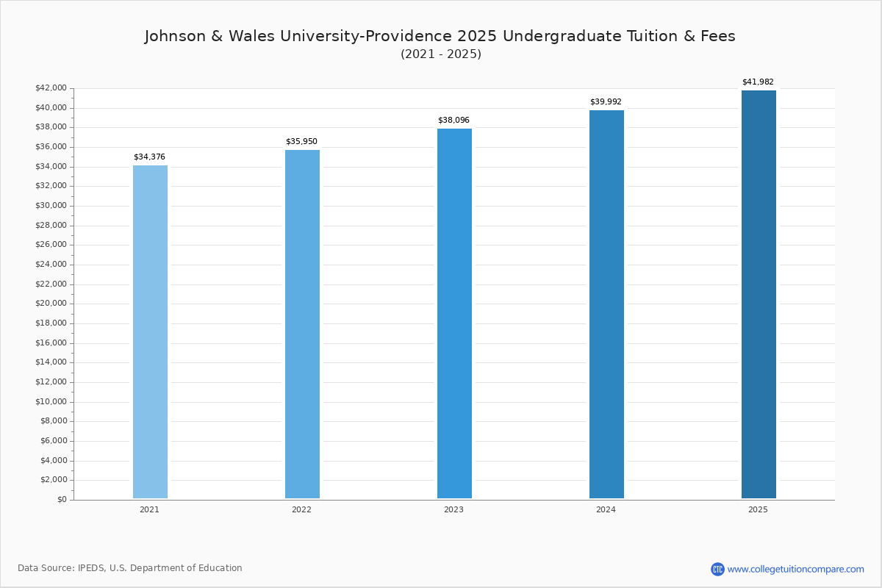Select the 2025 tuition bar
Viewport: 882px width, 588px height.
758,294
